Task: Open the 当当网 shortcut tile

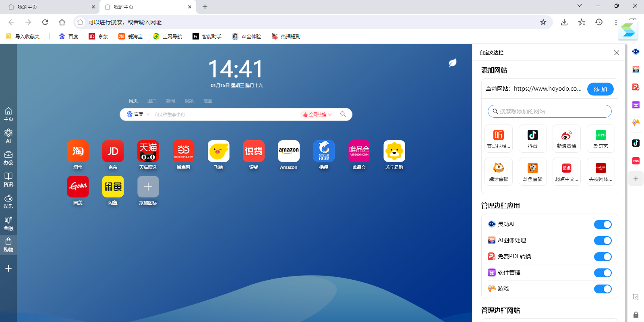Action: coord(183,151)
